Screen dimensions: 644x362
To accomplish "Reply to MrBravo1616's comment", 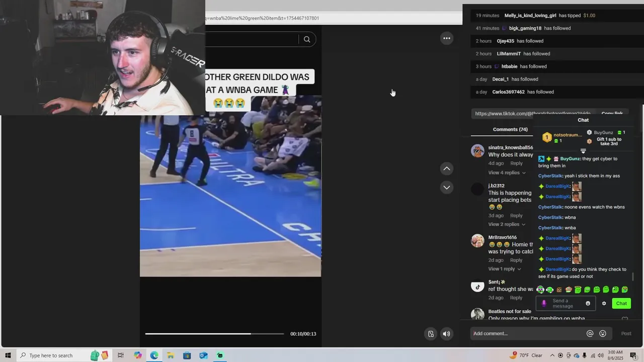I will pos(516,260).
